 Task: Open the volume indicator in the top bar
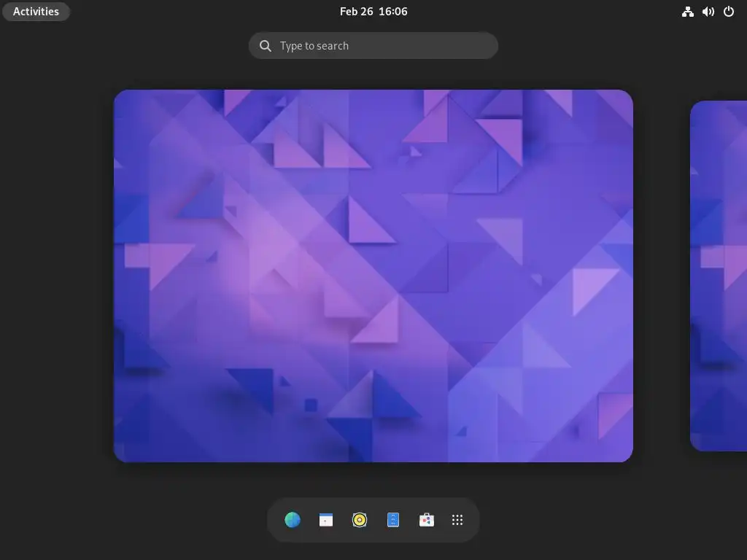coord(708,12)
